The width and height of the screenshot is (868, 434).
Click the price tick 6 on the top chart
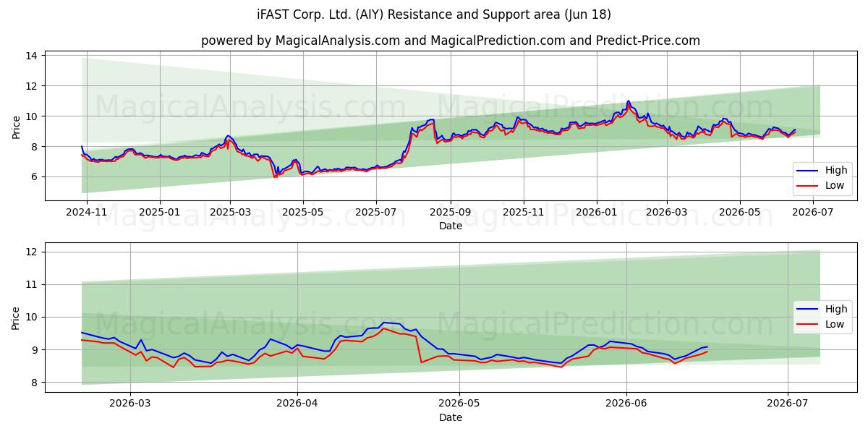tap(36, 177)
